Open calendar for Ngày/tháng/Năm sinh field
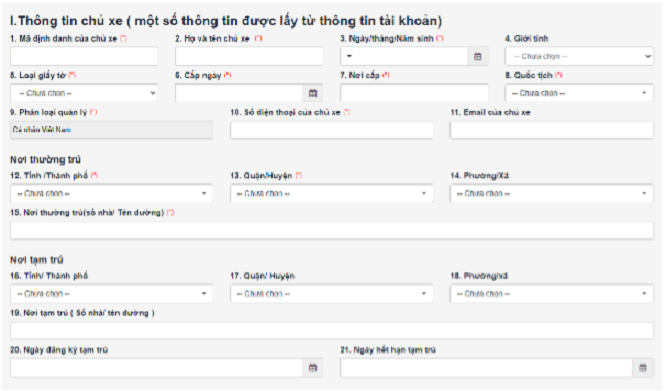The height and width of the screenshot is (391, 666). (477, 56)
